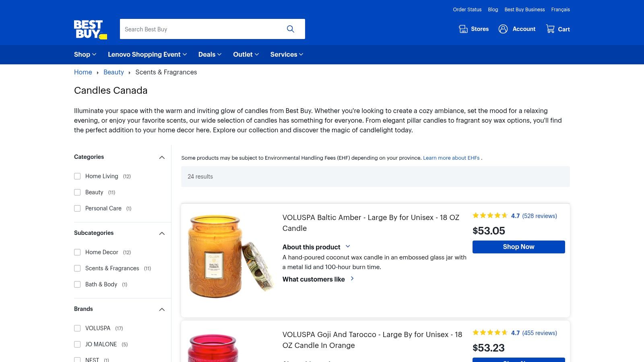644x362 pixels.
Task: Click the Candles Canada heading
Action: (111, 90)
